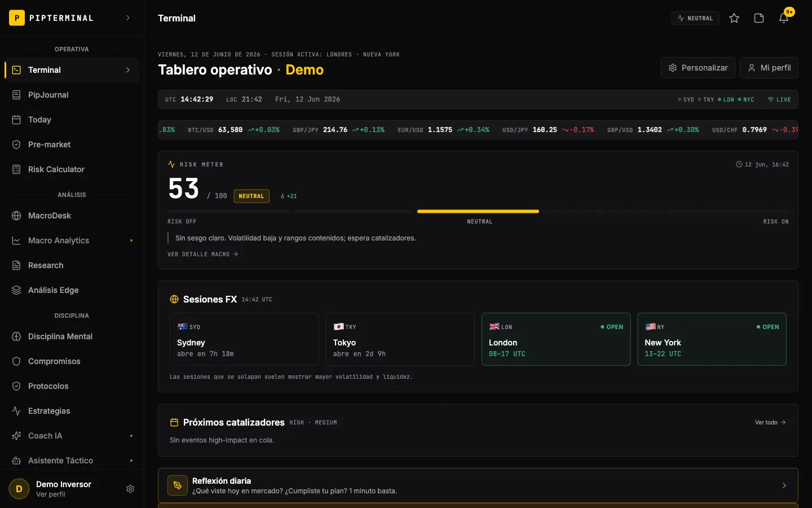812x508 pixels.
Task: Click the USD/JPY 160.25 ticker
Action: pyautogui.click(x=548, y=130)
